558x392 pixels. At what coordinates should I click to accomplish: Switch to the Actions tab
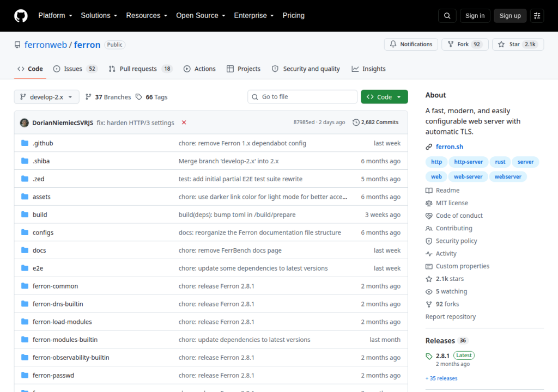199,69
